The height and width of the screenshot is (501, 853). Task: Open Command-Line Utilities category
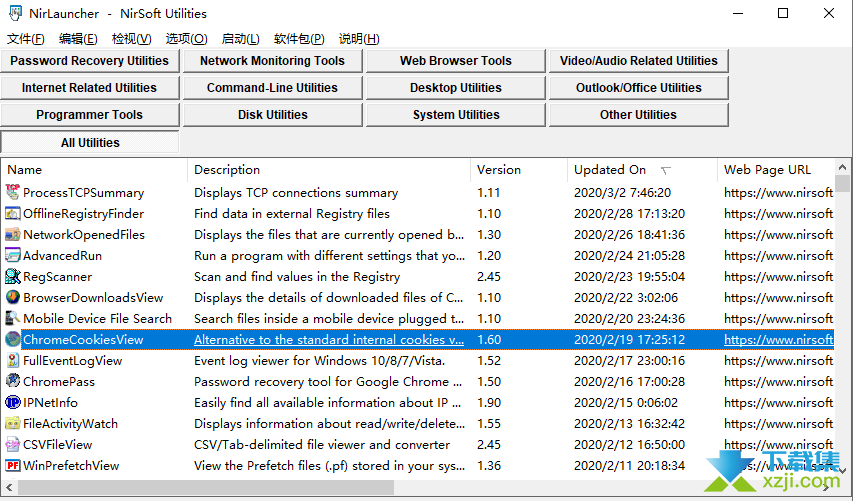[273, 88]
